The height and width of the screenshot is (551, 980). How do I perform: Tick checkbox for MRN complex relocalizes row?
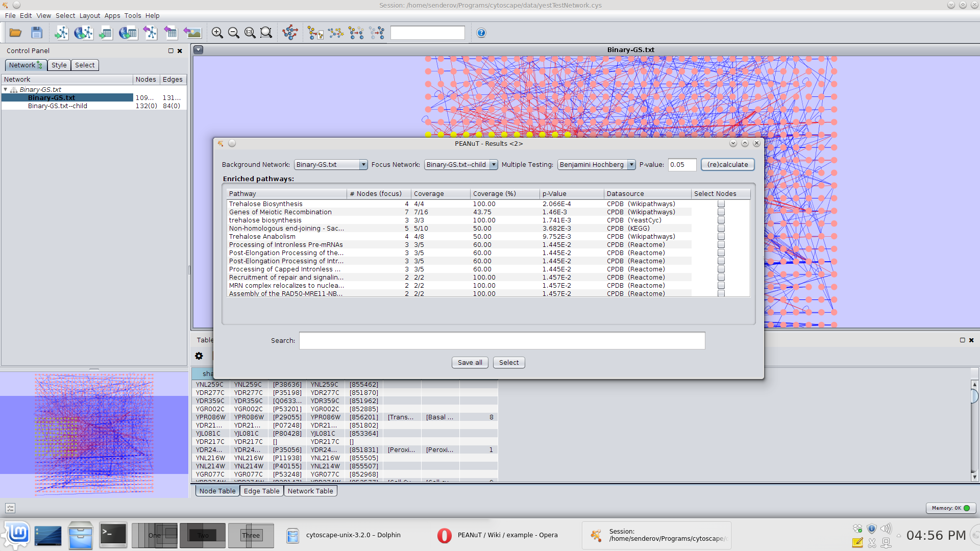tap(721, 285)
